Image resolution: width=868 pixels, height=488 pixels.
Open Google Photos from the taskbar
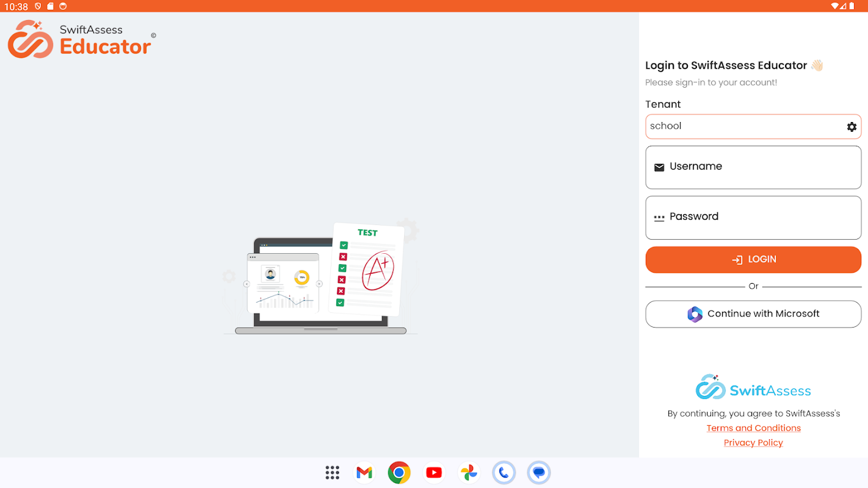point(469,473)
